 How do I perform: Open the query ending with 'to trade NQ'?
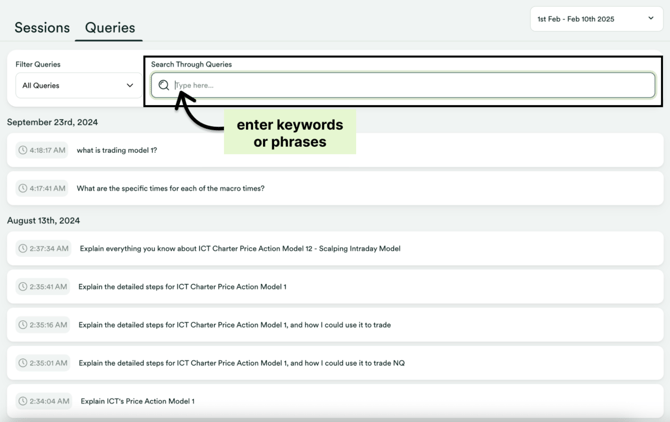click(x=335, y=363)
